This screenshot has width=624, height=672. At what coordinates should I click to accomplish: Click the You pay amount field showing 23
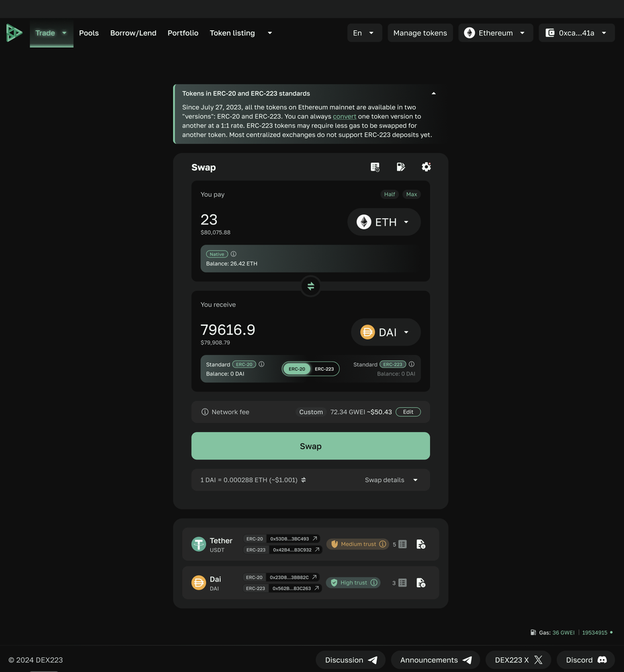point(209,220)
